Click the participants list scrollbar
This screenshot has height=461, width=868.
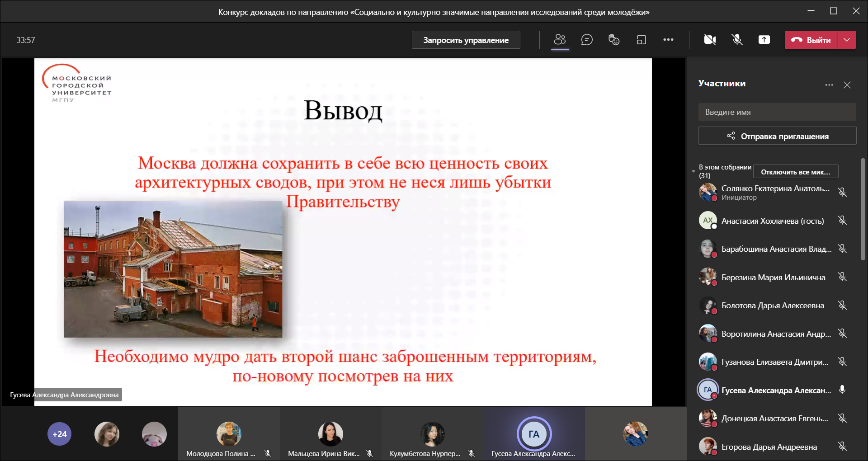coord(863,209)
